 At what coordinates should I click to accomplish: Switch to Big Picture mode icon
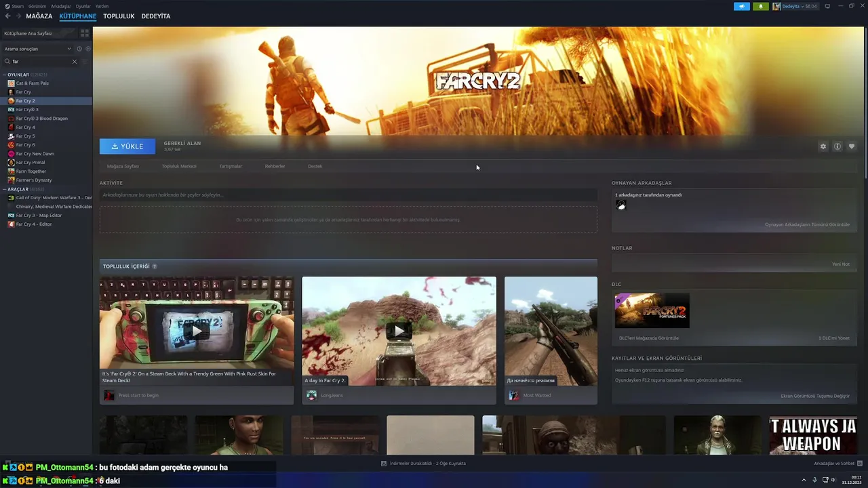pyautogui.click(x=827, y=6)
